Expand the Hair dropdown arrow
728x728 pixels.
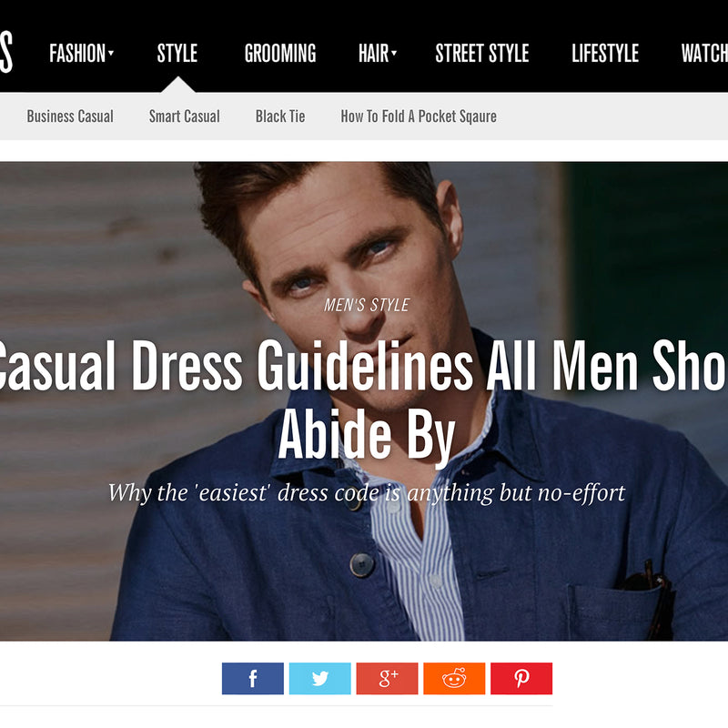[394, 53]
